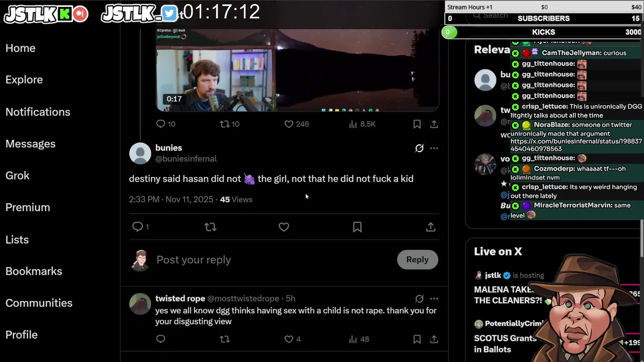Click the Reply button
The image size is (644, 362).
[x=418, y=260]
